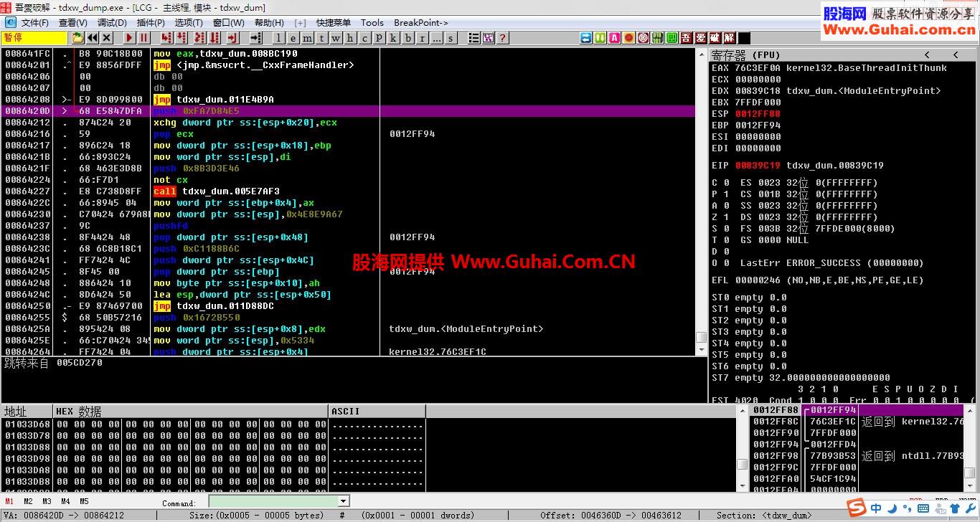This screenshot has width=980, height=522.
Task: Click the red question mark help icon
Action: [502, 38]
